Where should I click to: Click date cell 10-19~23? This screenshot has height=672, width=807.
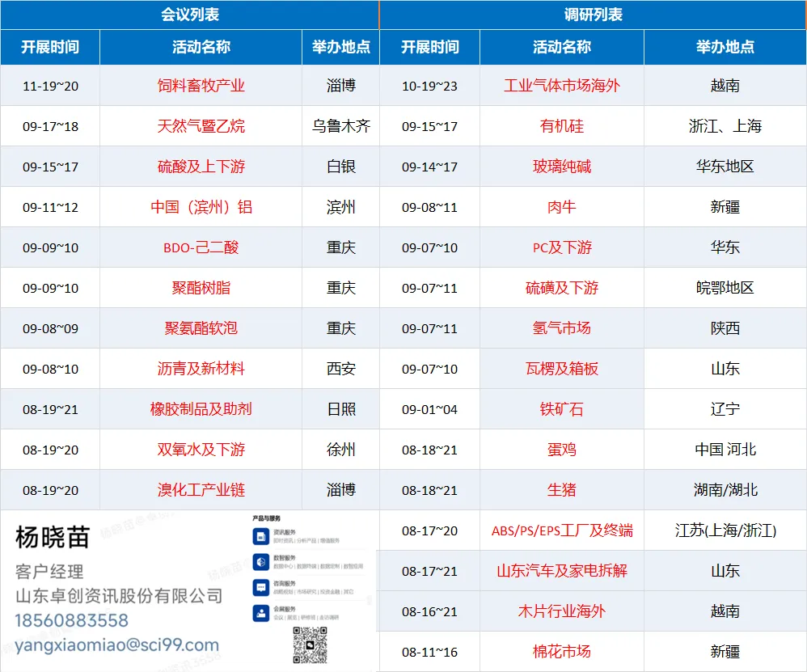(x=429, y=86)
